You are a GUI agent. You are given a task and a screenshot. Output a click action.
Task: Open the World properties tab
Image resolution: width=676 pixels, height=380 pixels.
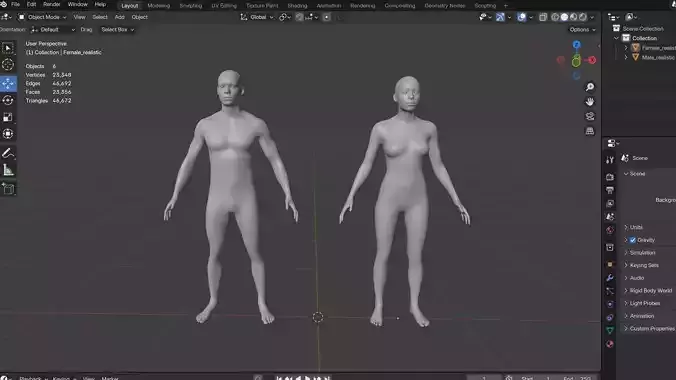(610, 230)
